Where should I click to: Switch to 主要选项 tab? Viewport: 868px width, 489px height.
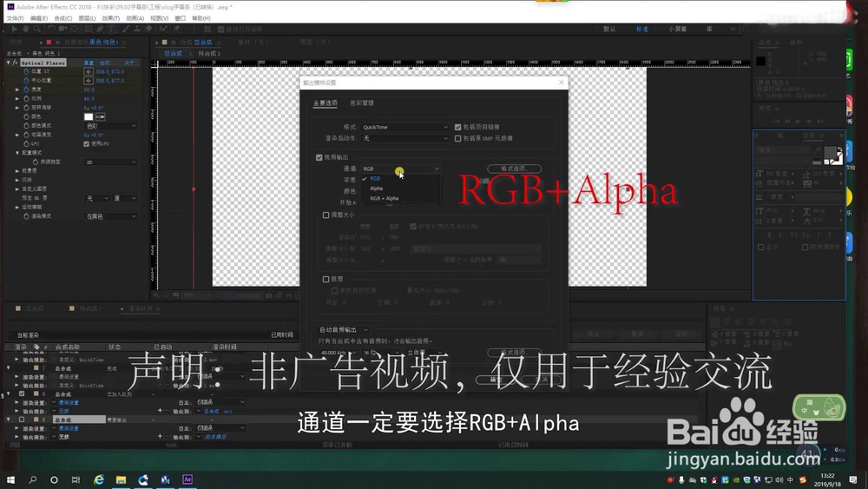pos(325,103)
